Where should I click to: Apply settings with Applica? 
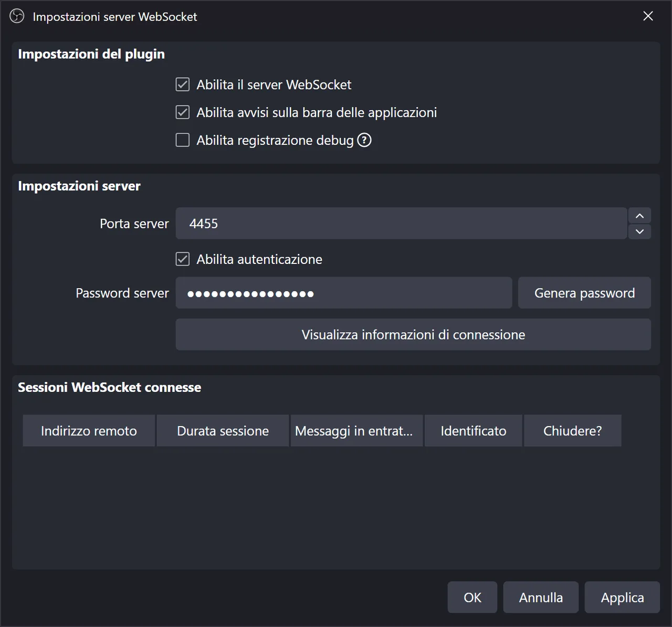pyautogui.click(x=622, y=597)
